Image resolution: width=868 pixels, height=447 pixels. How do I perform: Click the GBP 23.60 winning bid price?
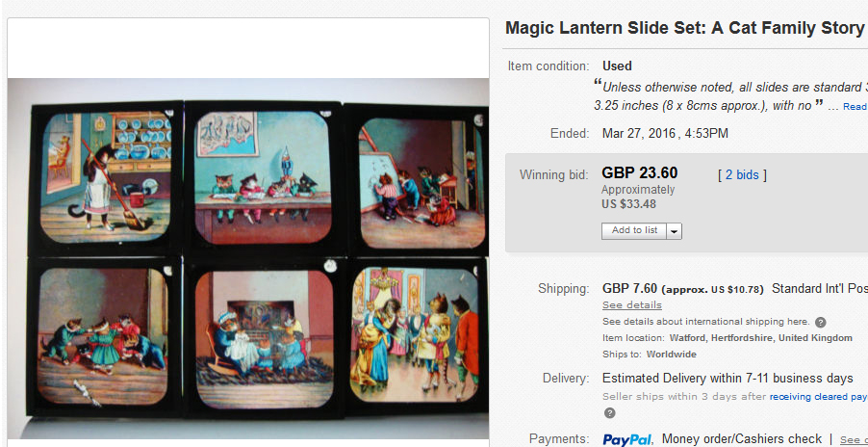(639, 173)
